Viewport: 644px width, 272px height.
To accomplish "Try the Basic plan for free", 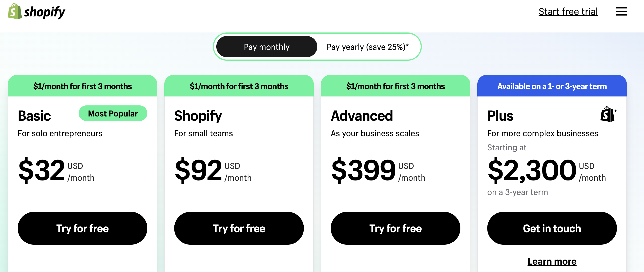I will pyautogui.click(x=82, y=228).
